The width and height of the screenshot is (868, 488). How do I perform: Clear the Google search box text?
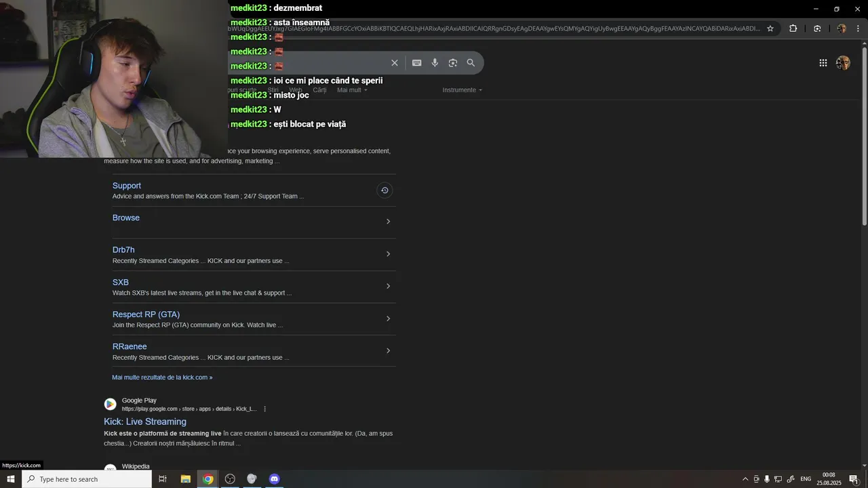click(x=395, y=62)
